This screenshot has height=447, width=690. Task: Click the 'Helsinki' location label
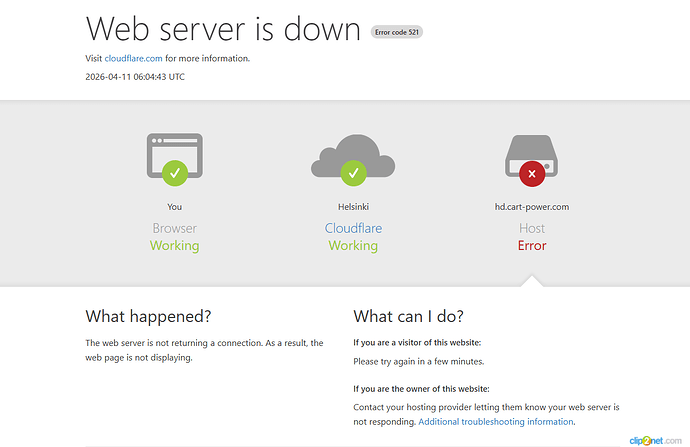[353, 207]
